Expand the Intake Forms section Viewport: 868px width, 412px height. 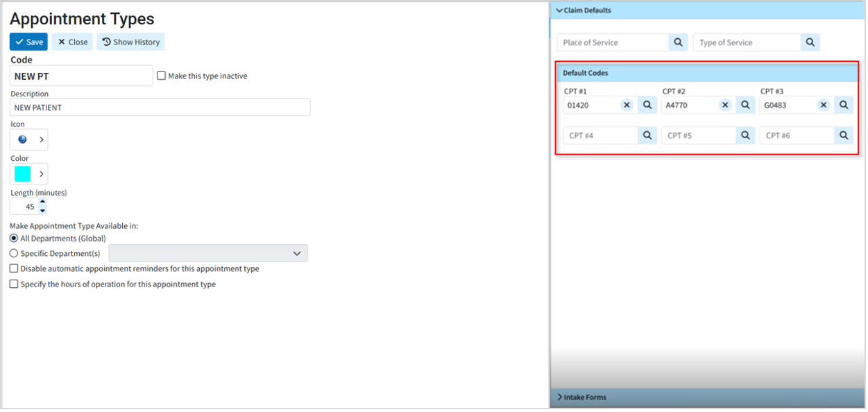point(708,397)
